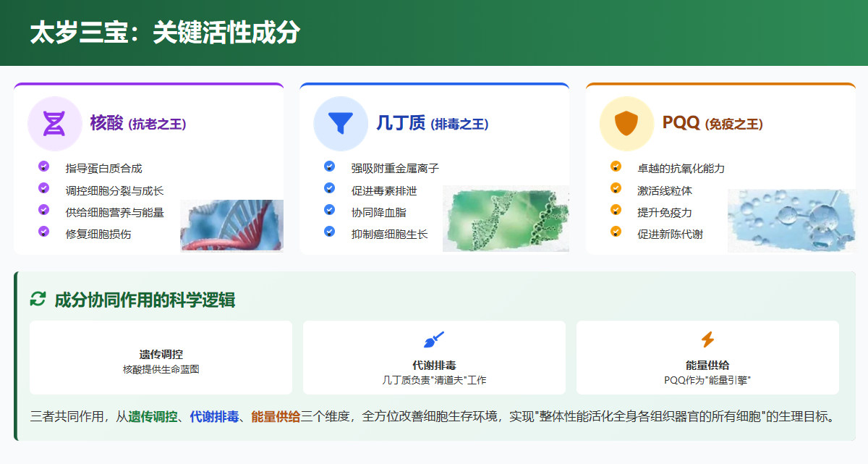Click the blue check icon next to 强吸附重金属离子

point(330,166)
